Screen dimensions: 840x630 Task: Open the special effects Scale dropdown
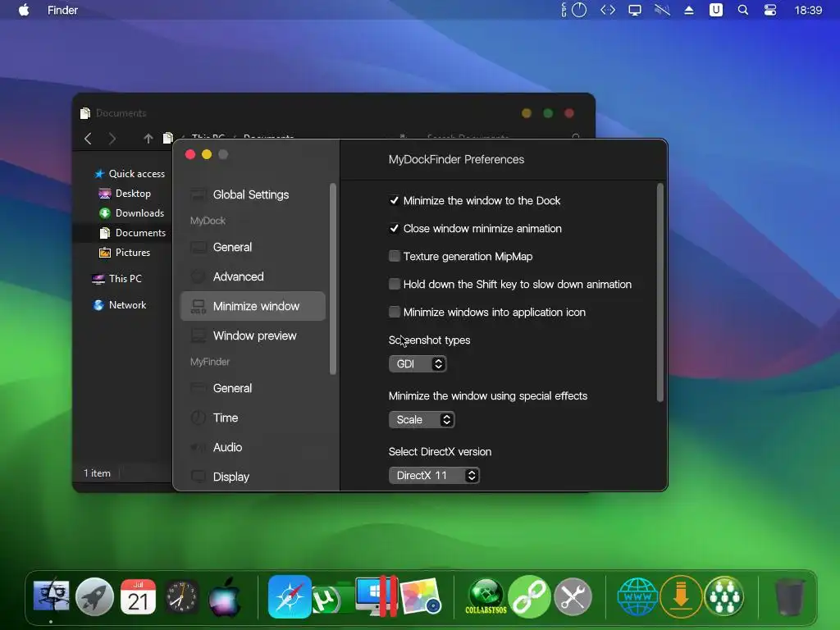point(422,419)
